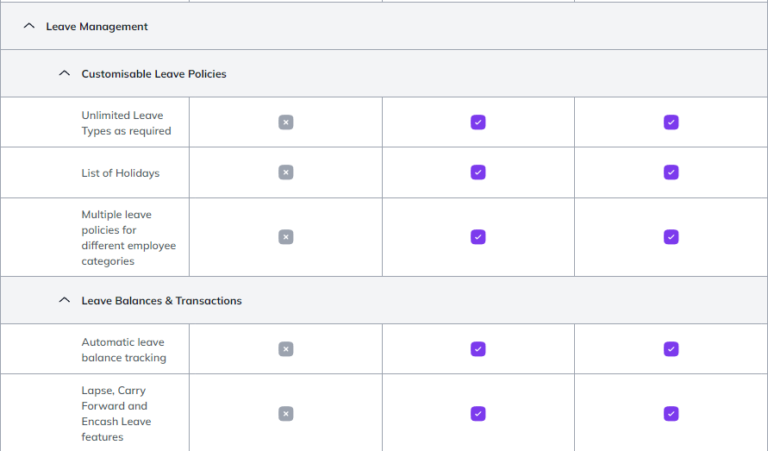Select the Leave Management section heading text
Image resolution: width=768 pixels, height=451 pixels.
(x=97, y=26)
